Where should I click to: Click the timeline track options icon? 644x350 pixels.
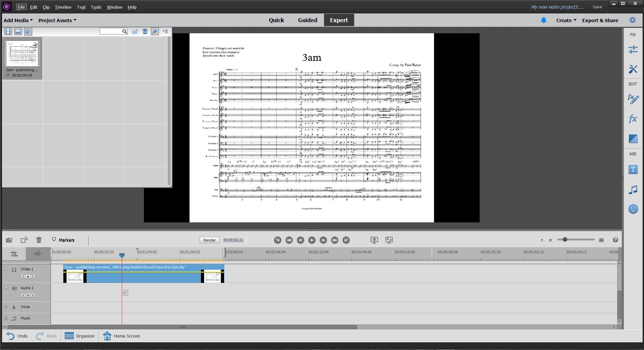click(14, 254)
